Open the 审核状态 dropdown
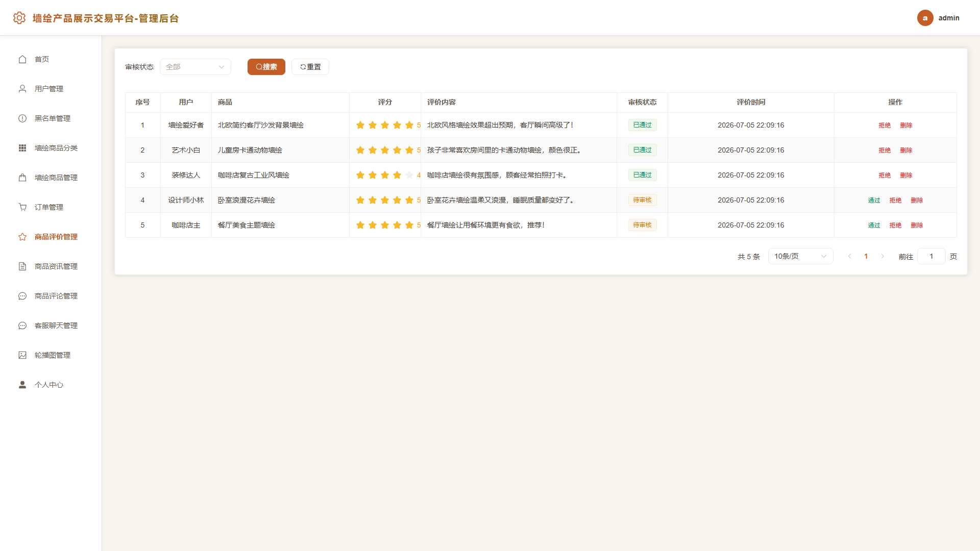 pos(195,67)
